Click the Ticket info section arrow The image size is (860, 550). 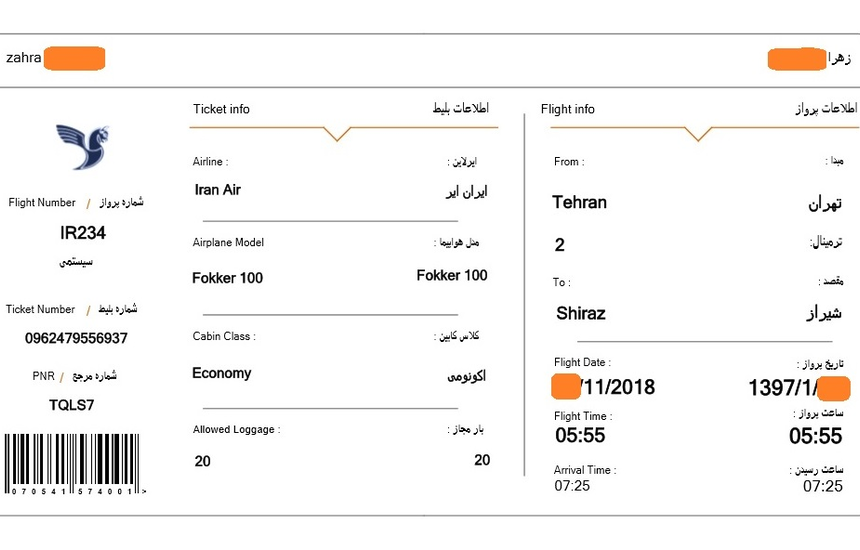tap(338, 133)
